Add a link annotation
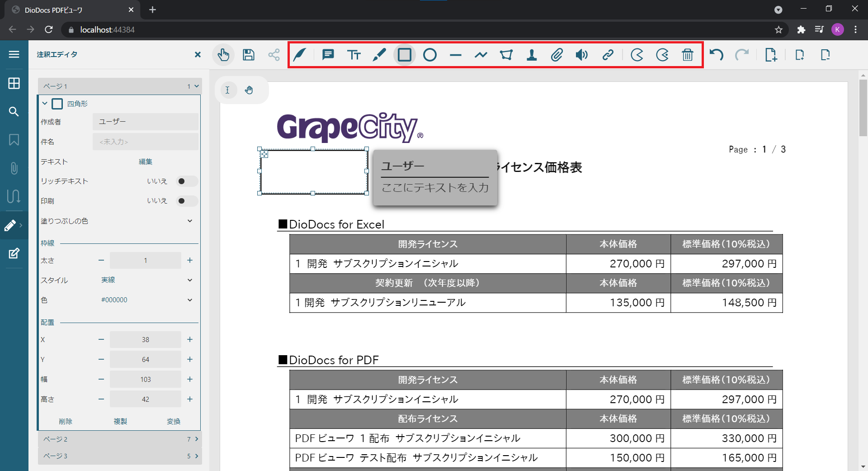Screen dimensions: 868x471 [608, 55]
